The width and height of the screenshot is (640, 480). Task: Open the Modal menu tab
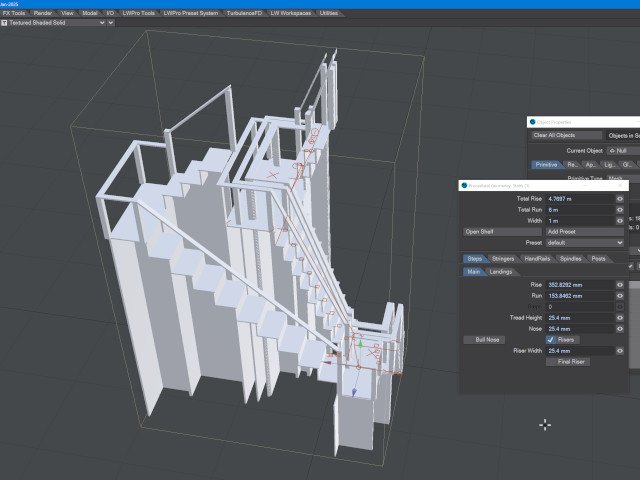90,13
